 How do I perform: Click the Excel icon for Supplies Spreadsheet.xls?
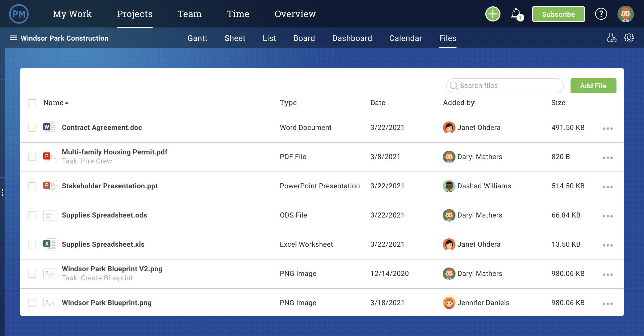(x=50, y=244)
